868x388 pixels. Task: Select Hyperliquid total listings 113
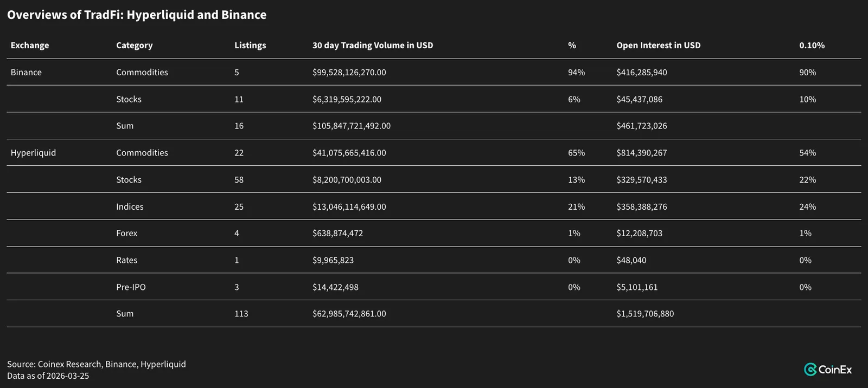[241, 314]
